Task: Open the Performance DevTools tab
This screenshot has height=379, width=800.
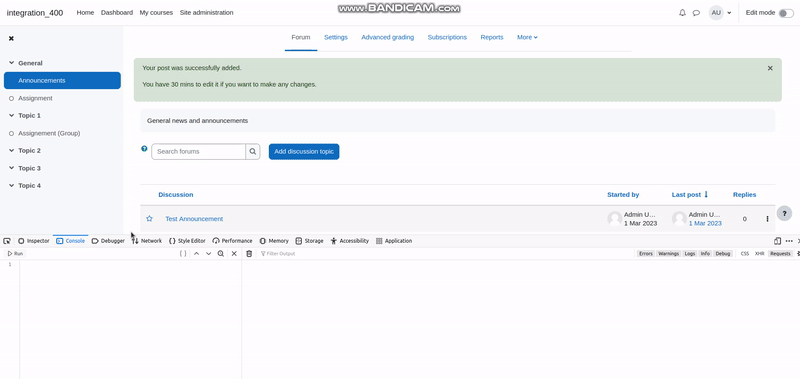Action: coord(233,241)
